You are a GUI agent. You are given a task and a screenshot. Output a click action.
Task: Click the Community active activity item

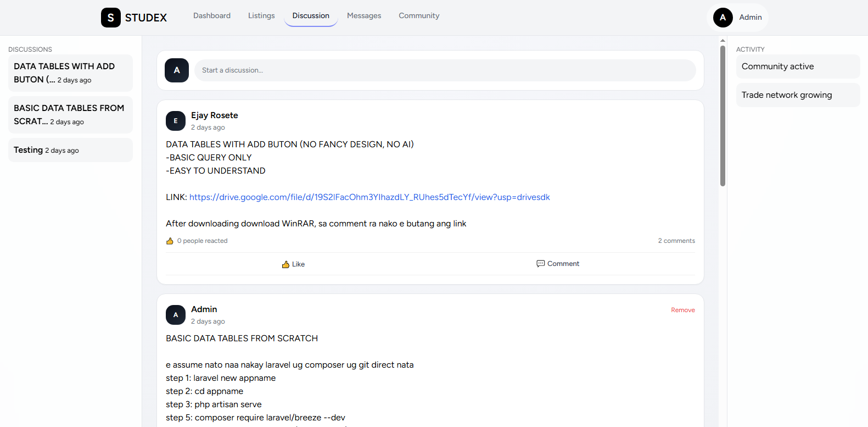tap(798, 66)
